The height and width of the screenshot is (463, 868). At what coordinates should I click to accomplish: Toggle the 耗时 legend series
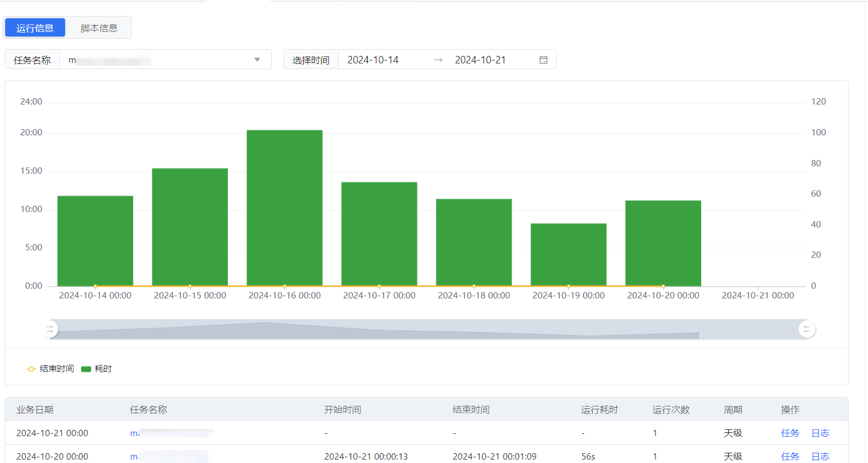tap(97, 369)
